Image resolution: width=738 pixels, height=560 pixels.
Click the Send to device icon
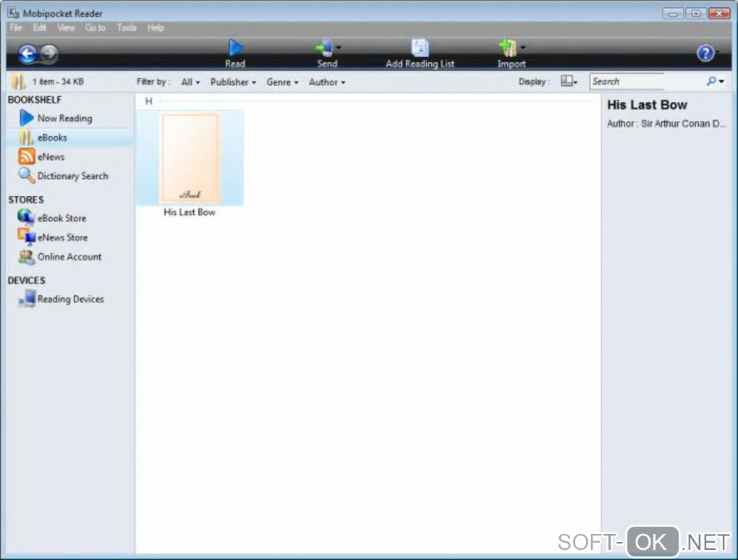point(324,48)
